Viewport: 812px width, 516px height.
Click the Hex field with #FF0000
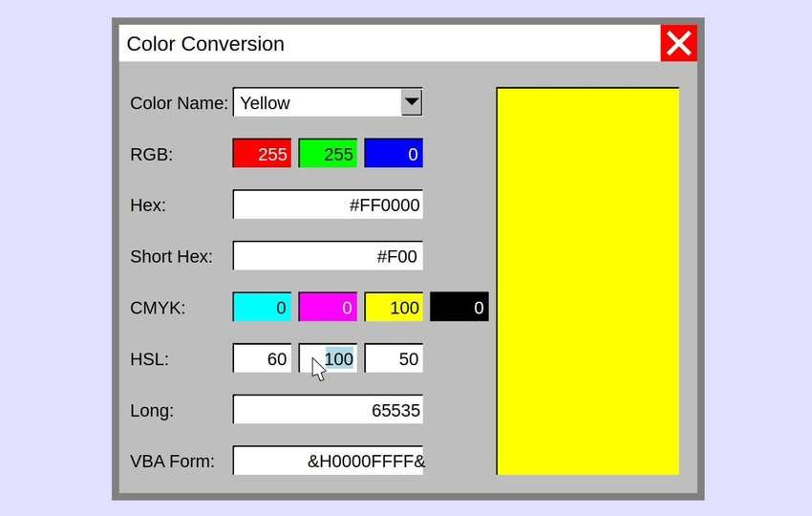328,204
